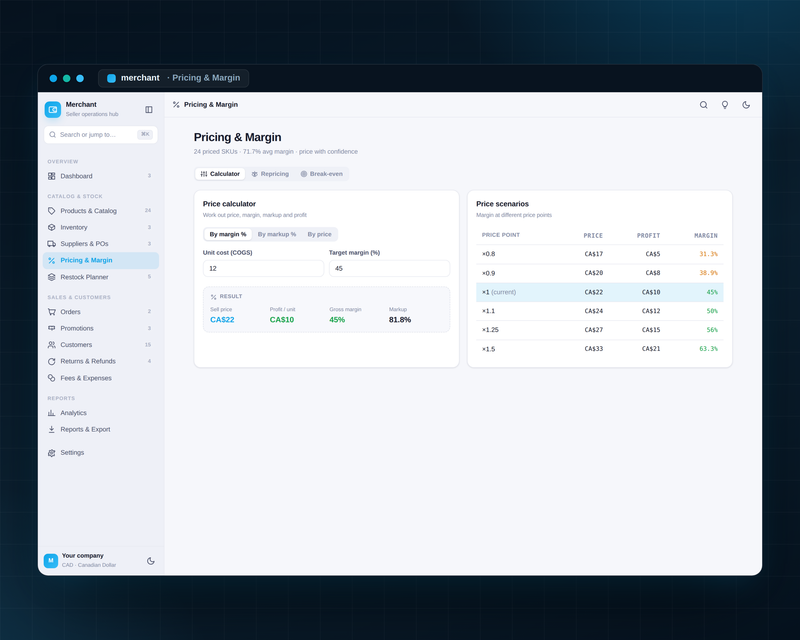
Task: Click the ×1.5 price point row
Action: click(x=599, y=349)
